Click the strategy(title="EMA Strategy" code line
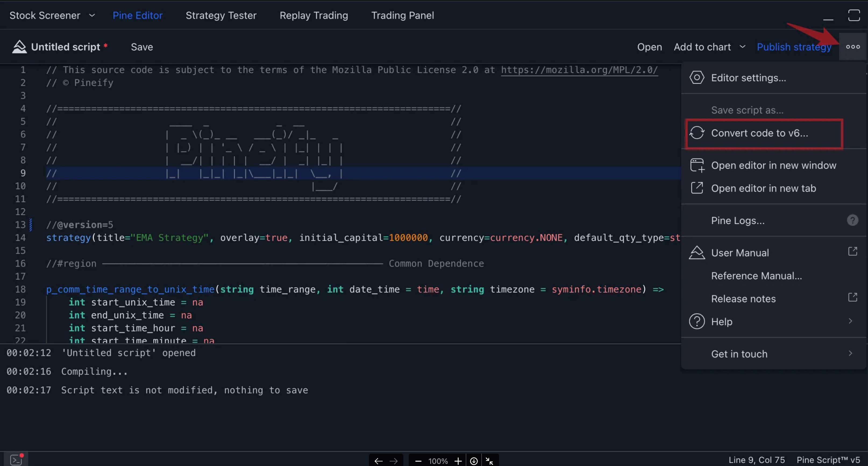The width and height of the screenshot is (868, 466). pos(363,238)
